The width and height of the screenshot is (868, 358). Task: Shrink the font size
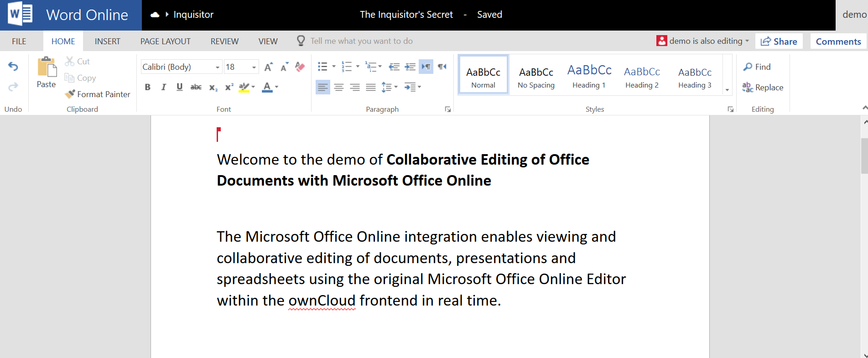(x=284, y=67)
